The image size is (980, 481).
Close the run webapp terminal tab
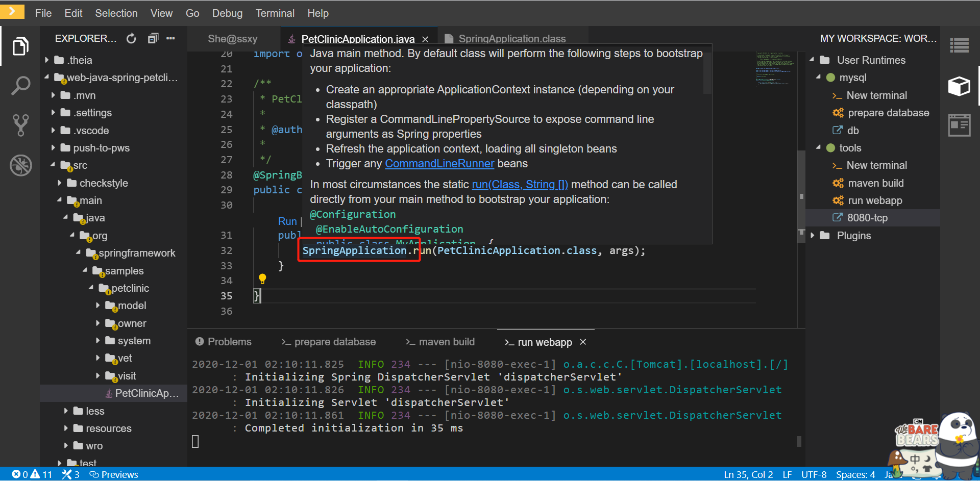(583, 342)
